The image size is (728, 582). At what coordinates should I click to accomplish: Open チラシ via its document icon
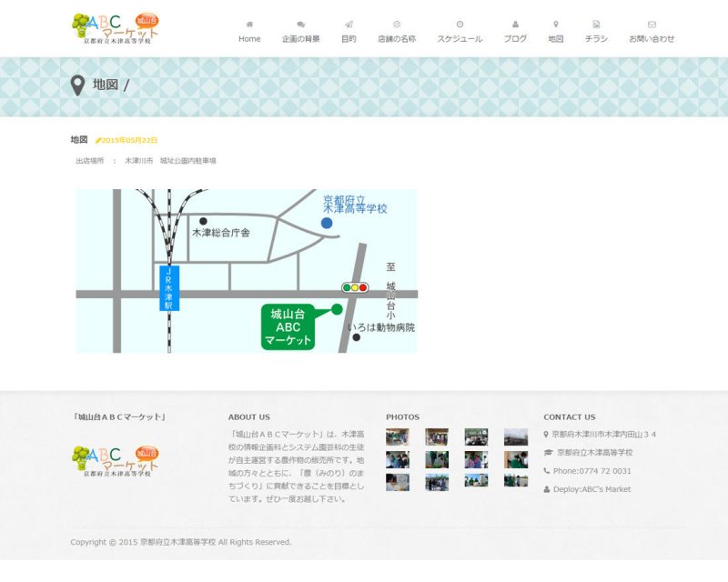pos(596,25)
